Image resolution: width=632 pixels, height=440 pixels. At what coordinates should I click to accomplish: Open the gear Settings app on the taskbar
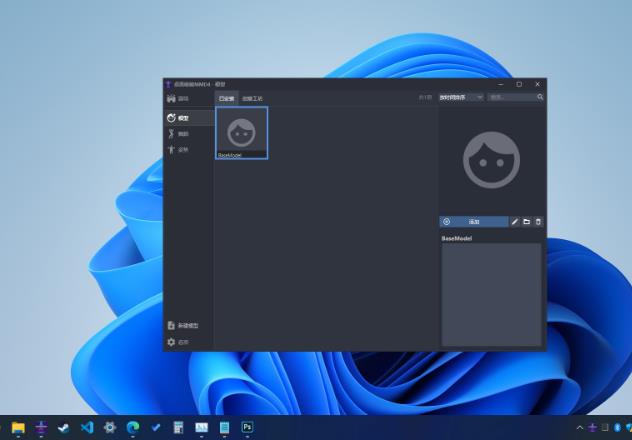coord(110,427)
